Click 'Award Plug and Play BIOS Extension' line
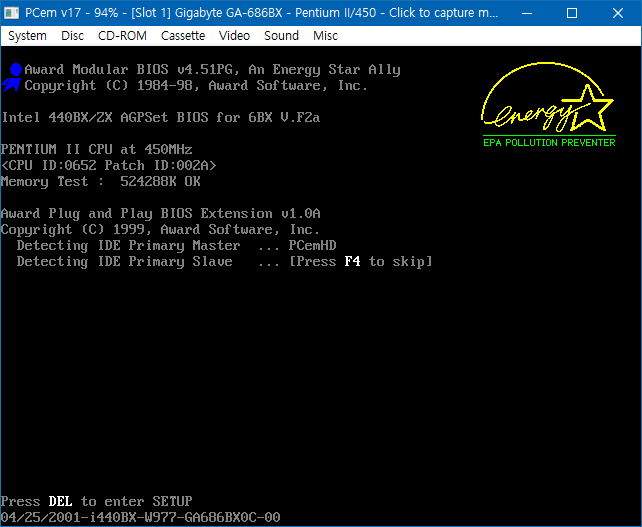This screenshot has height=527, width=642. point(160,213)
